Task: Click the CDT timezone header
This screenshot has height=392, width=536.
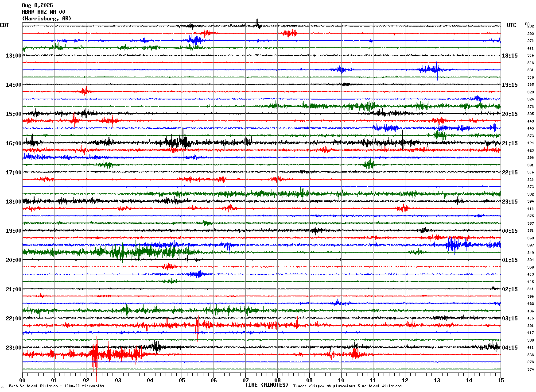Action: point(4,25)
